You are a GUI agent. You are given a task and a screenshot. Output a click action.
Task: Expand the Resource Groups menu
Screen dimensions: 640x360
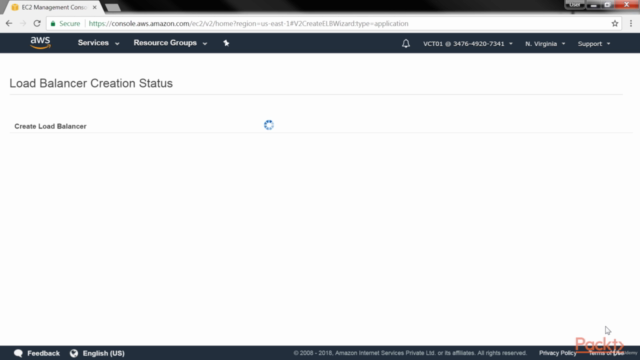tap(170, 43)
